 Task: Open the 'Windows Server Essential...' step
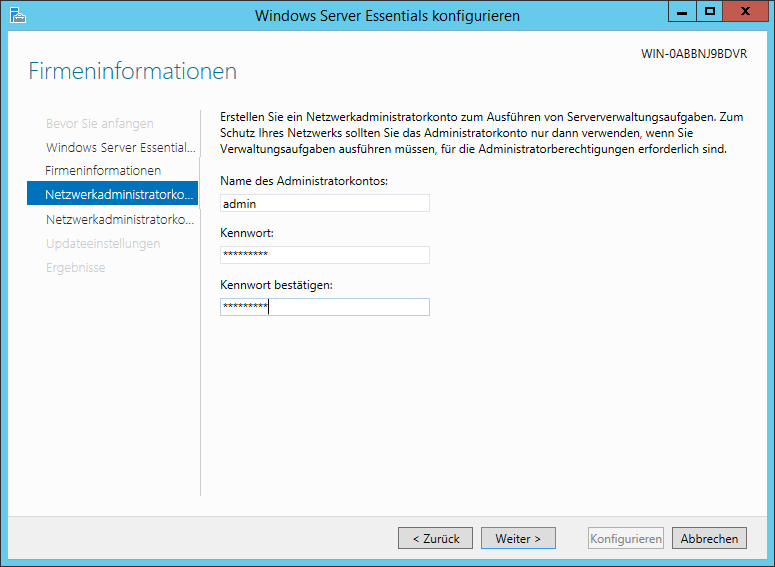point(121,147)
